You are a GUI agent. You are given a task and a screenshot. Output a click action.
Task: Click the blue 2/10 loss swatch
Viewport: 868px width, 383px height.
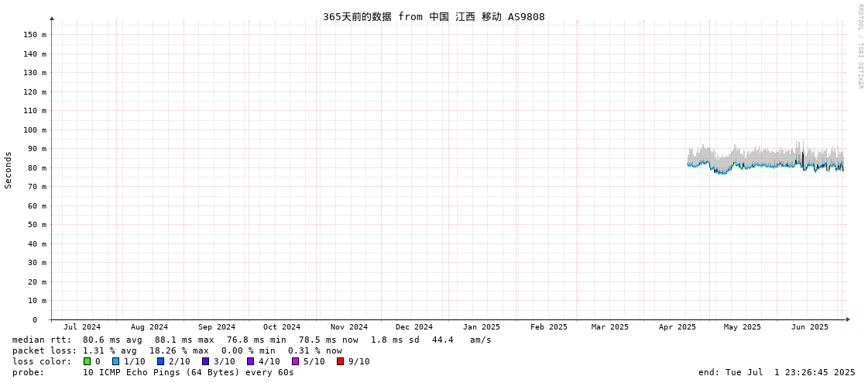[x=160, y=361]
